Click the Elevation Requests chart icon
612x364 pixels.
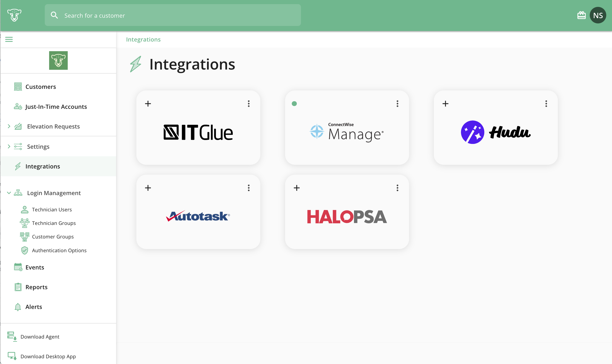click(x=18, y=126)
